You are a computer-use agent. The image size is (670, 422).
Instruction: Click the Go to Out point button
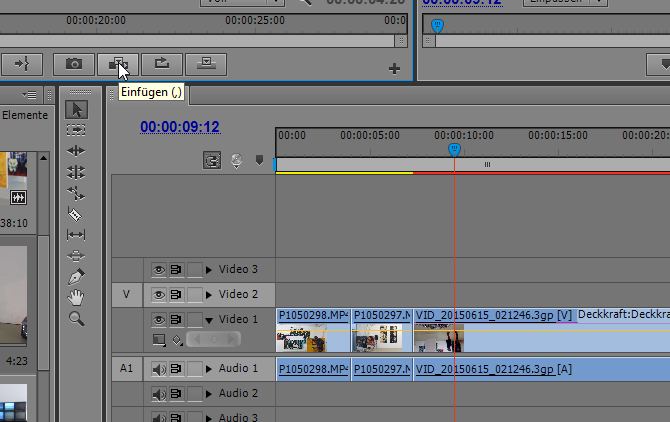coord(22,64)
